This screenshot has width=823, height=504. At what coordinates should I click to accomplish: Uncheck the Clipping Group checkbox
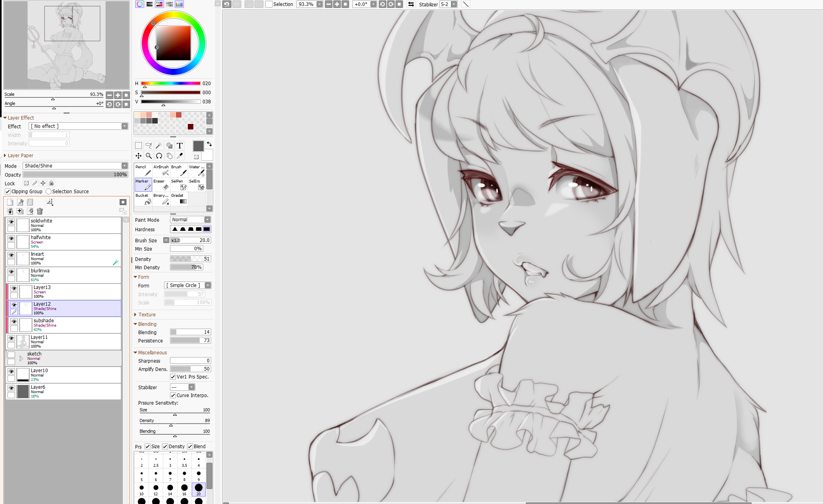(8, 192)
